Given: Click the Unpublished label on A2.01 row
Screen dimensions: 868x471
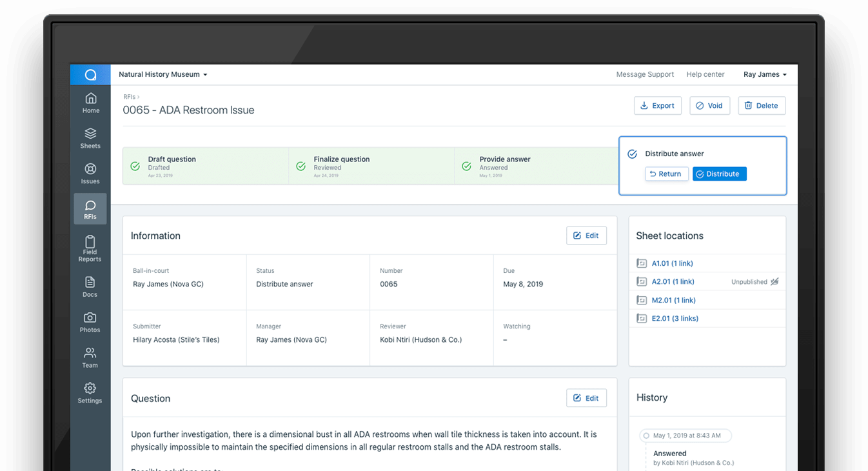Looking at the screenshot, I should point(749,282).
